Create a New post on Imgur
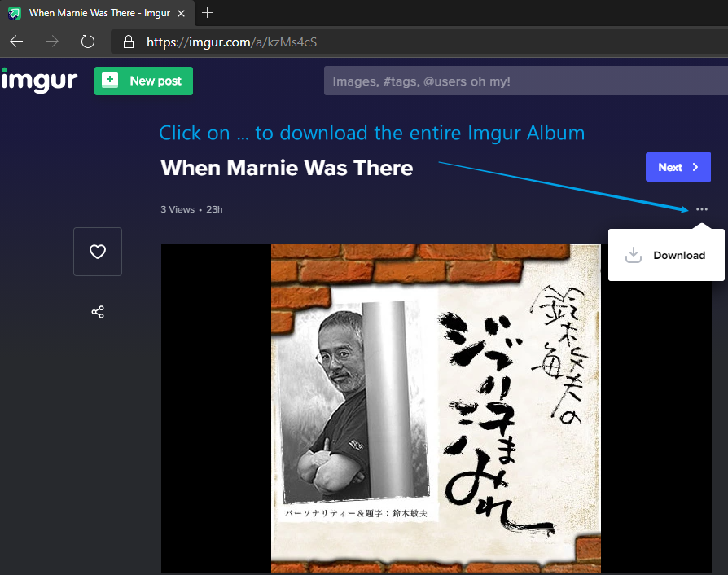Image resolution: width=728 pixels, height=575 pixels. click(143, 81)
